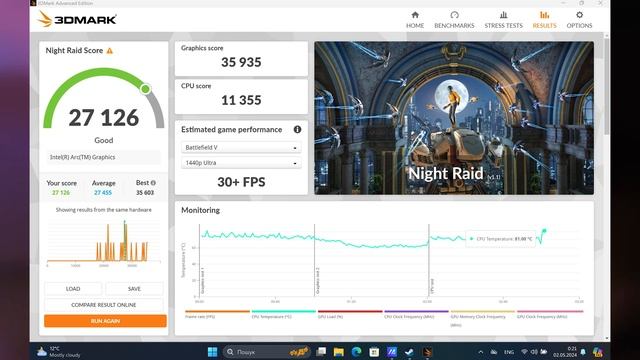This screenshot has height=360, width=640.
Task: Open Microsoft Edge from taskbar
Action: 356,352
